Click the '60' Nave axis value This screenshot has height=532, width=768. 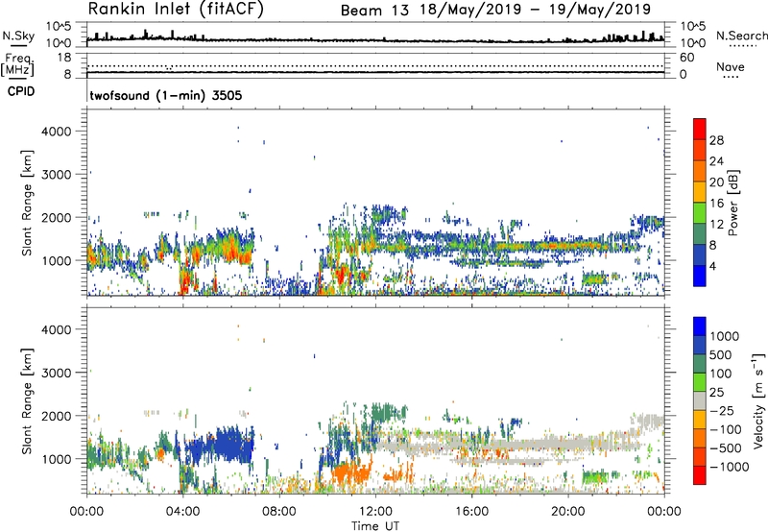687,58
